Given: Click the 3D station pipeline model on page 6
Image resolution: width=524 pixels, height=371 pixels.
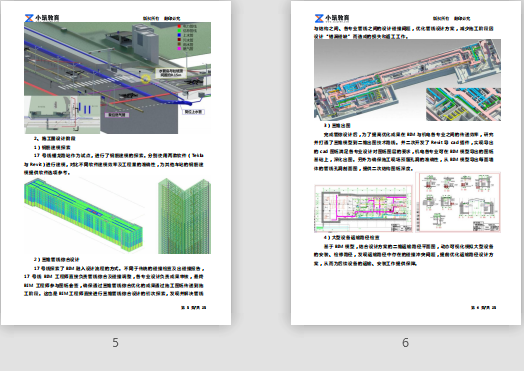Looking at the screenshot, I should click(407, 80).
